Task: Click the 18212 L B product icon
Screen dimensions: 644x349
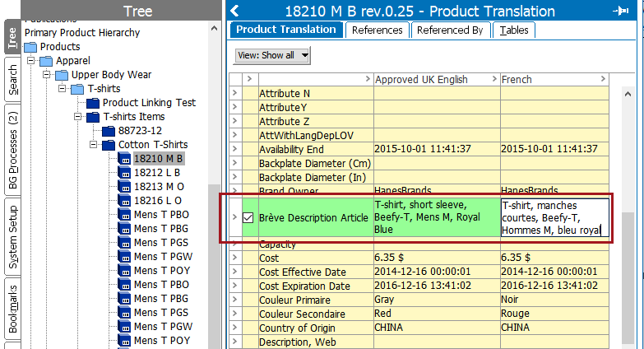Action: 124,173
